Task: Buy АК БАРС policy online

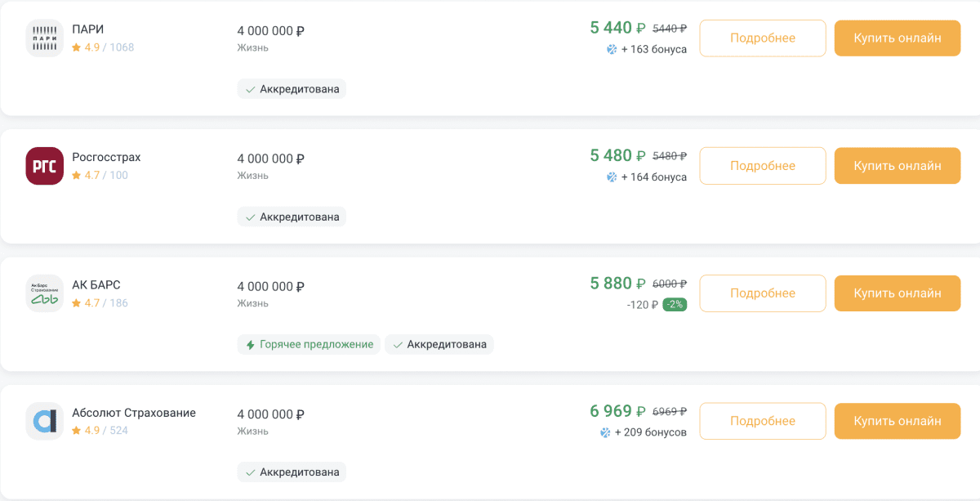Action: [898, 293]
